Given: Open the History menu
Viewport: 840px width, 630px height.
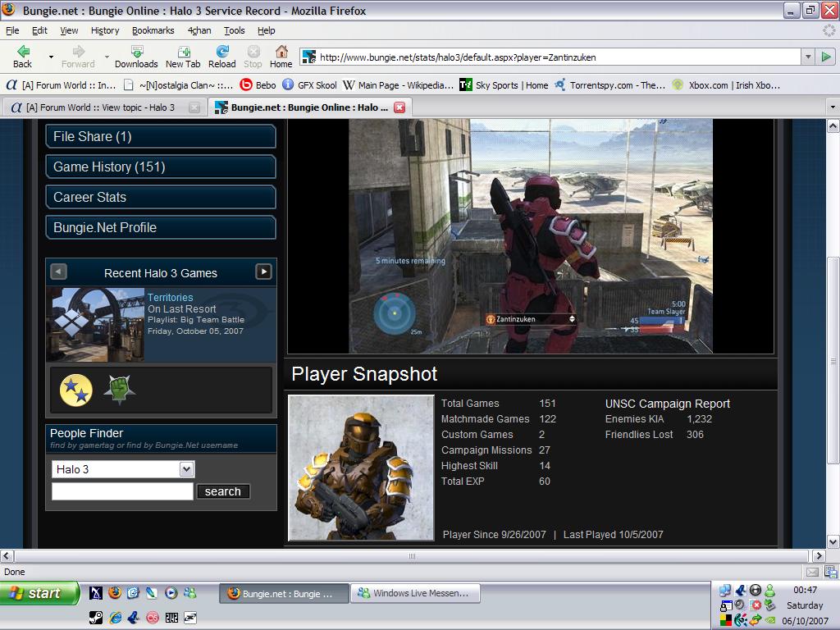Looking at the screenshot, I should point(105,30).
